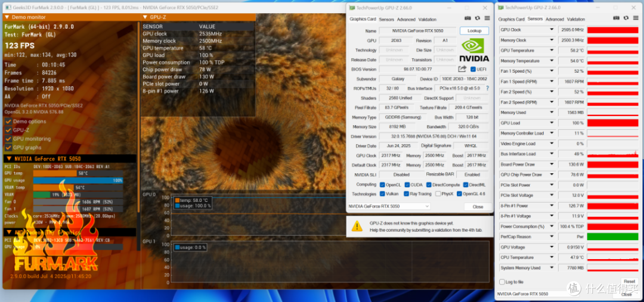This screenshot has height=302, width=644.
Task: Switch to the Advanced tab in Graphics Card window
Action: pos(406,19)
